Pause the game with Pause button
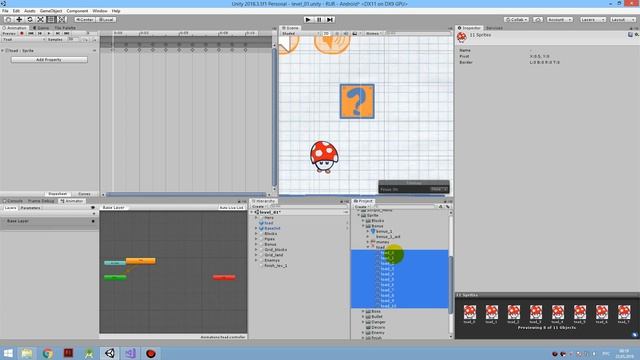640x360 pixels. click(x=319, y=19)
